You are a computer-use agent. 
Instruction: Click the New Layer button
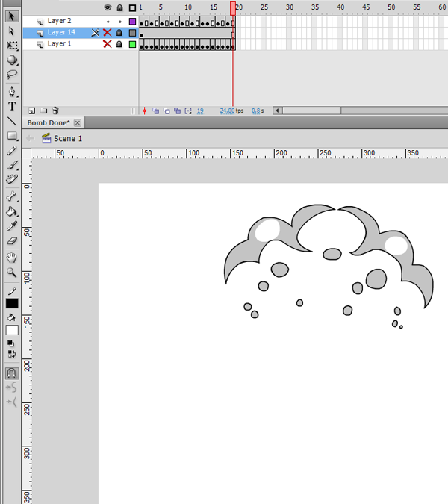(32, 111)
